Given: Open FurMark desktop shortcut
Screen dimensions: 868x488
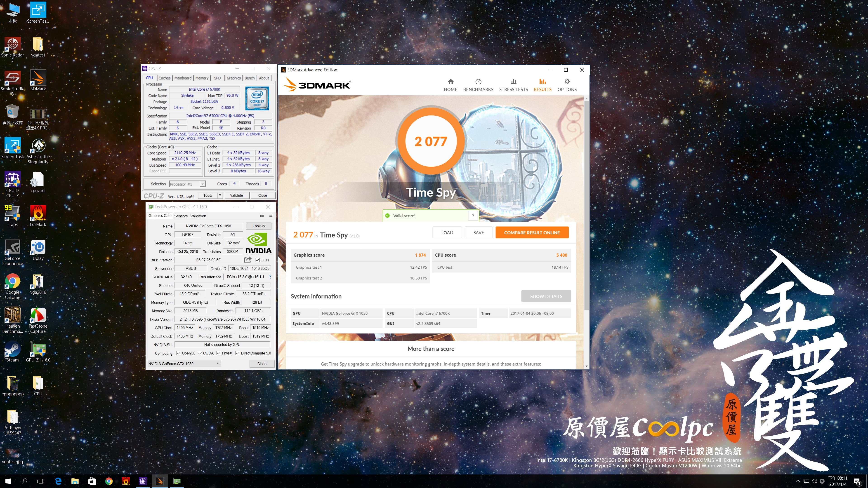Looking at the screenshot, I should [x=38, y=216].
